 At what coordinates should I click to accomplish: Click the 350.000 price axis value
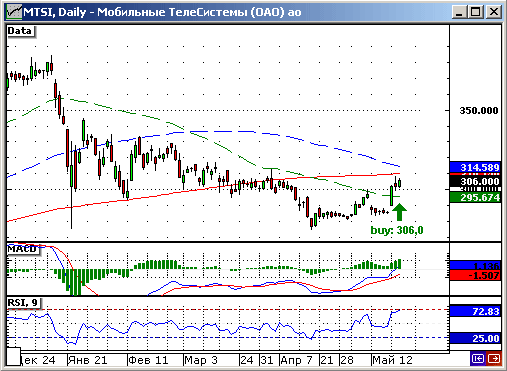(x=478, y=110)
